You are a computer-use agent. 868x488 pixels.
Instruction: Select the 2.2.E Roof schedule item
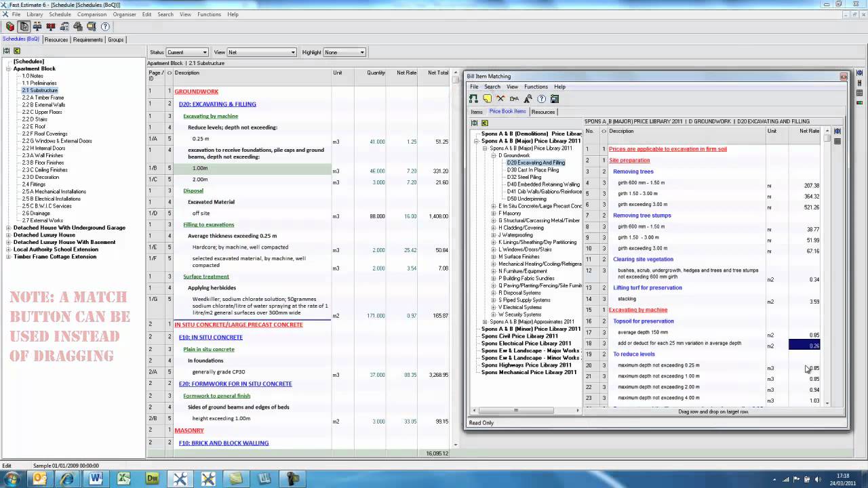(x=34, y=127)
